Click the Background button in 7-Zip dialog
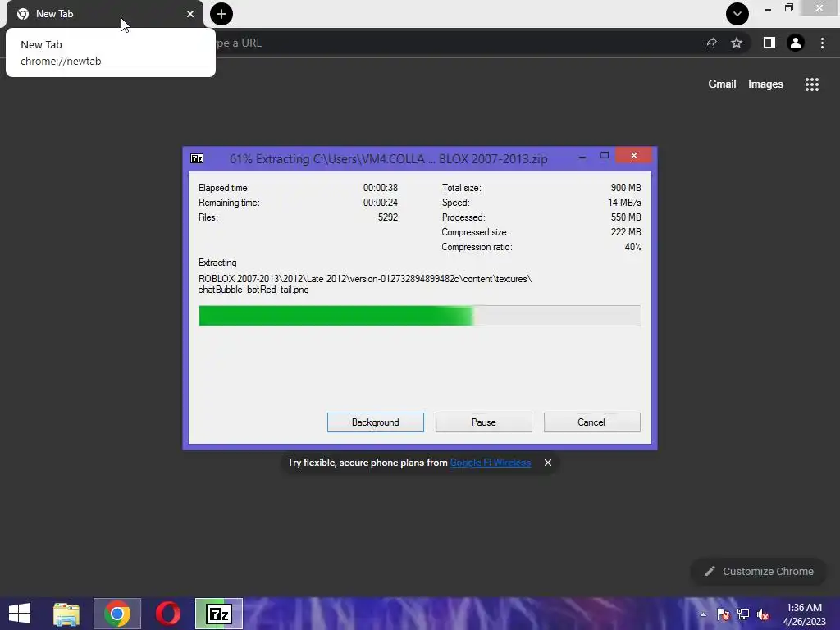The image size is (840, 630). click(375, 422)
